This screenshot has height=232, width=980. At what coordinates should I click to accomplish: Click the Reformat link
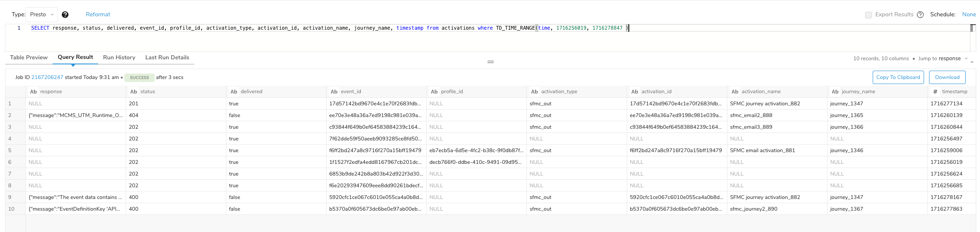[98, 15]
